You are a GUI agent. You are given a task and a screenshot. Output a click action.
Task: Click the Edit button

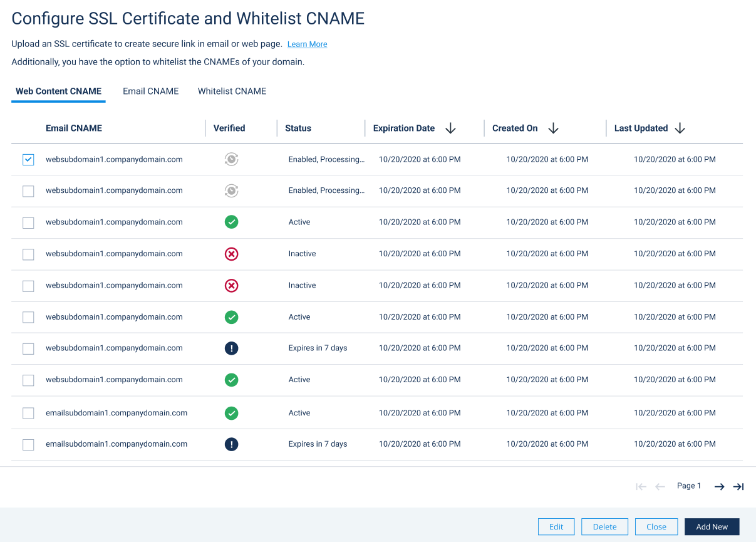click(x=556, y=526)
